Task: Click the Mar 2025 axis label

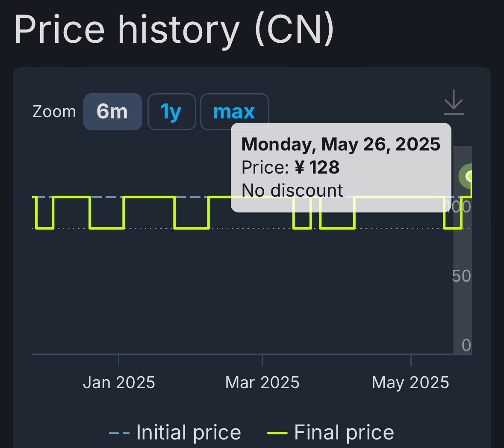Action: [x=262, y=383]
